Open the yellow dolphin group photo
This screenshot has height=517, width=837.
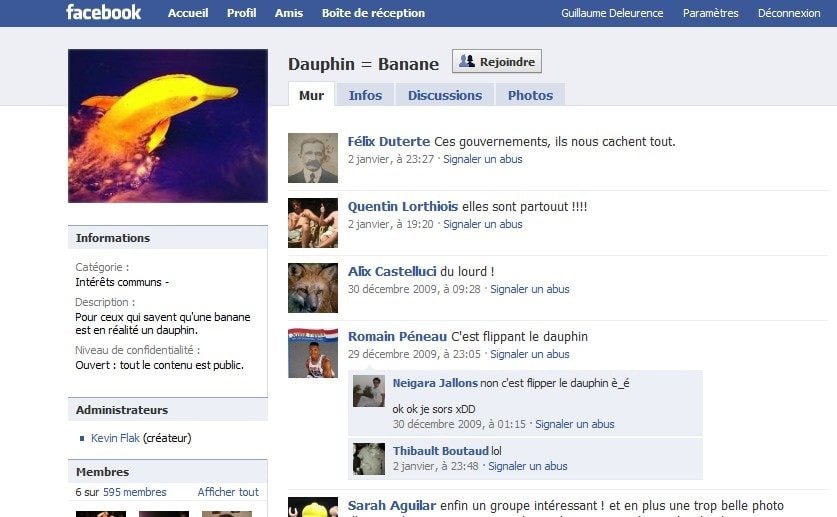pos(168,126)
